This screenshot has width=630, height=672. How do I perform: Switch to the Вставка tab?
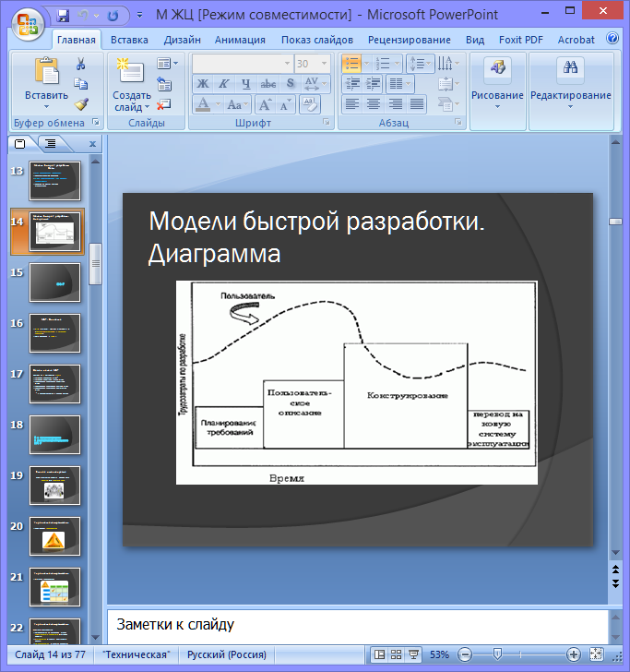pos(129,40)
